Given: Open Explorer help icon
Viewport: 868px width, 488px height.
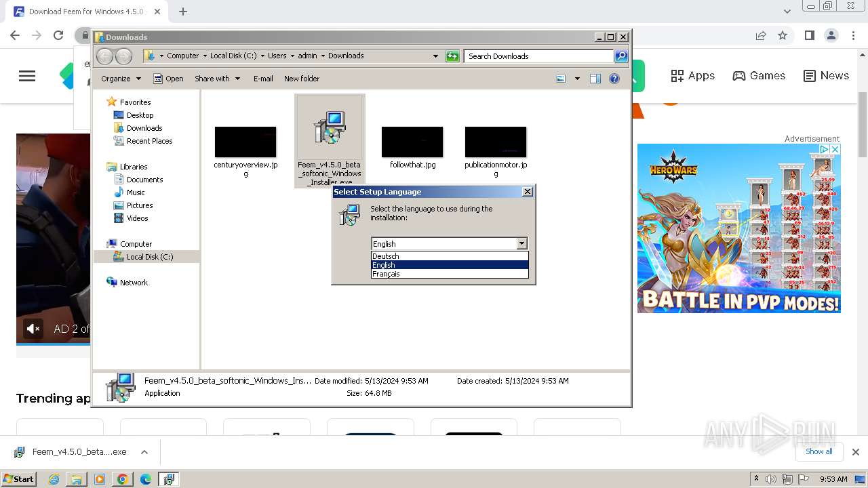Looking at the screenshot, I should 614,79.
